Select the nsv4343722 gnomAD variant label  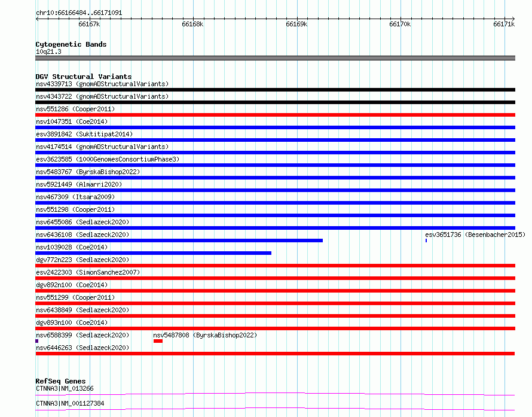click(102, 96)
